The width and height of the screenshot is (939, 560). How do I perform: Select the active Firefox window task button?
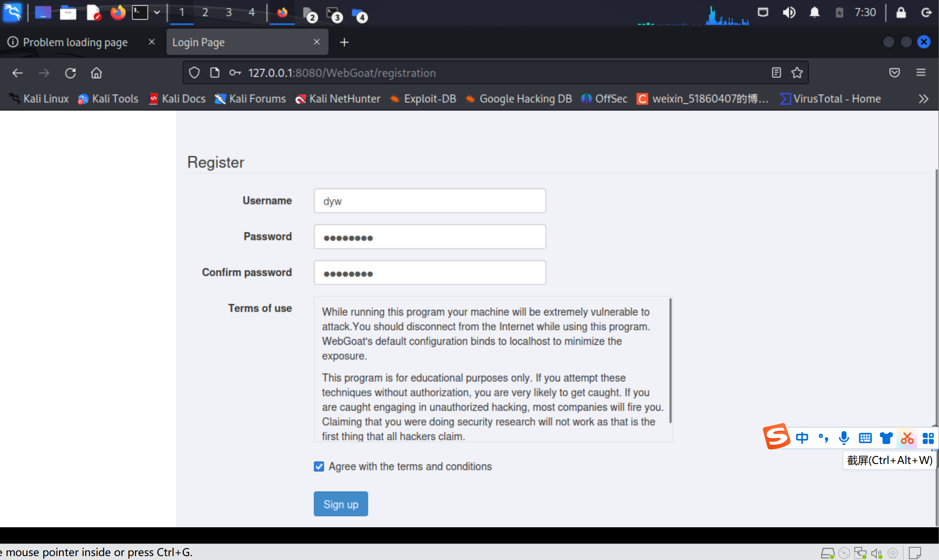(x=282, y=13)
